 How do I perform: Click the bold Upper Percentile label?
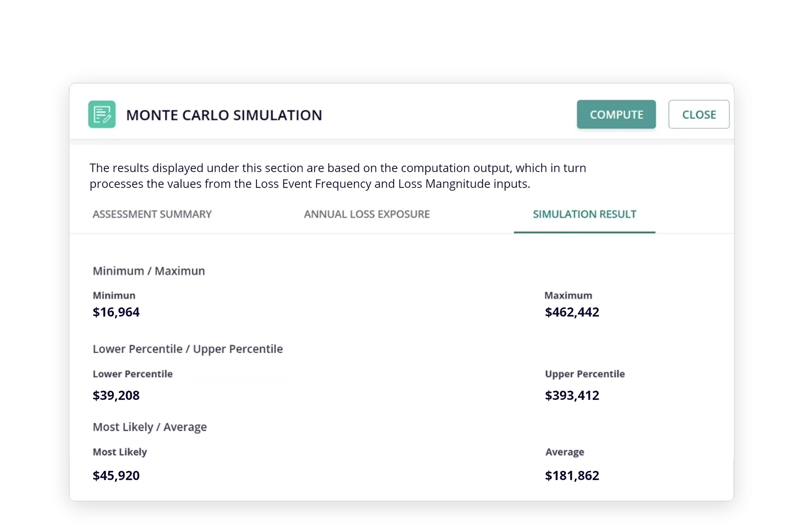[x=585, y=374]
